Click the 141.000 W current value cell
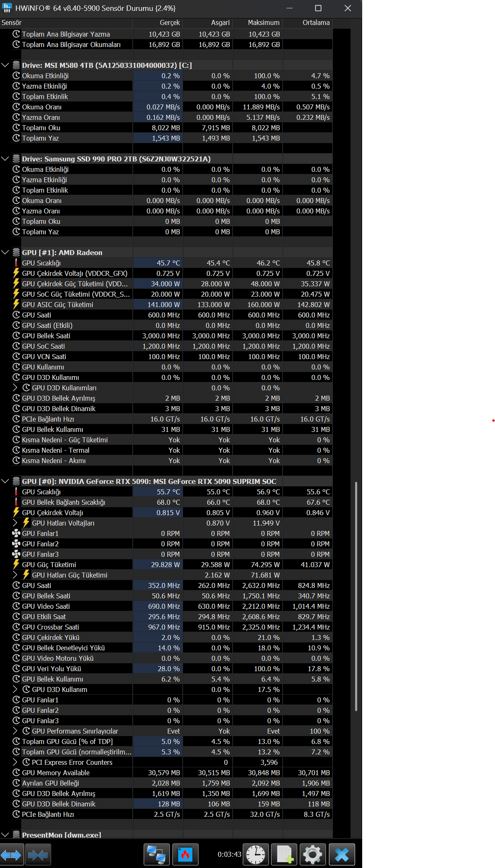This screenshot has height=868, width=495. point(158,305)
